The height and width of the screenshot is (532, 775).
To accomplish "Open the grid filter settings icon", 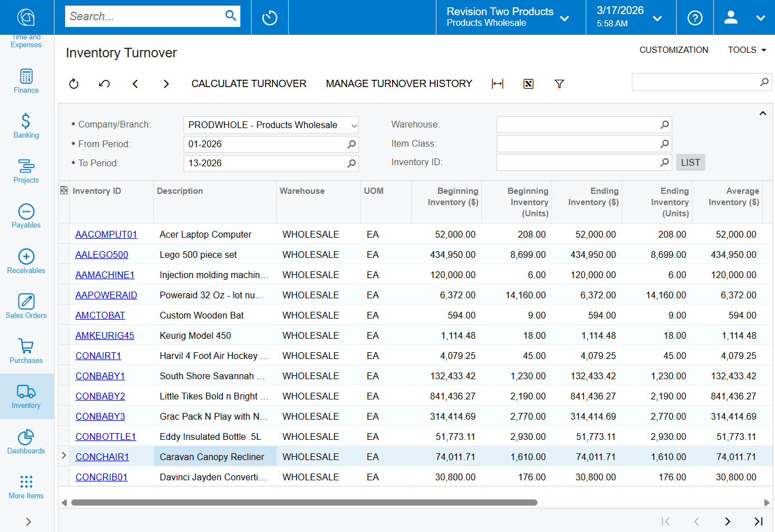I will point(559,84).
